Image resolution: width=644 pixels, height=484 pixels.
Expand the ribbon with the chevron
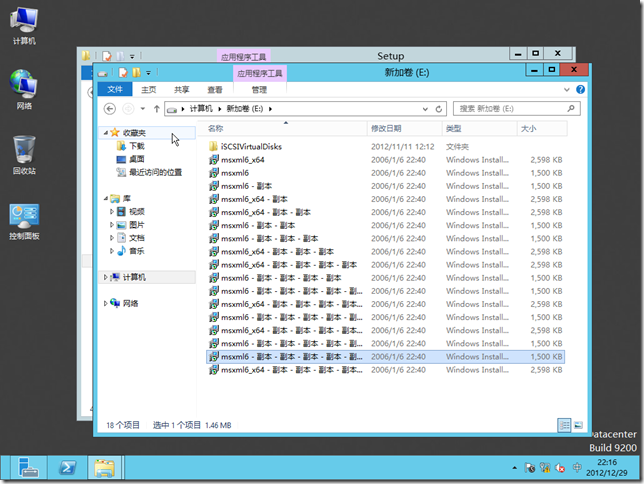click(x=567, y=90)
